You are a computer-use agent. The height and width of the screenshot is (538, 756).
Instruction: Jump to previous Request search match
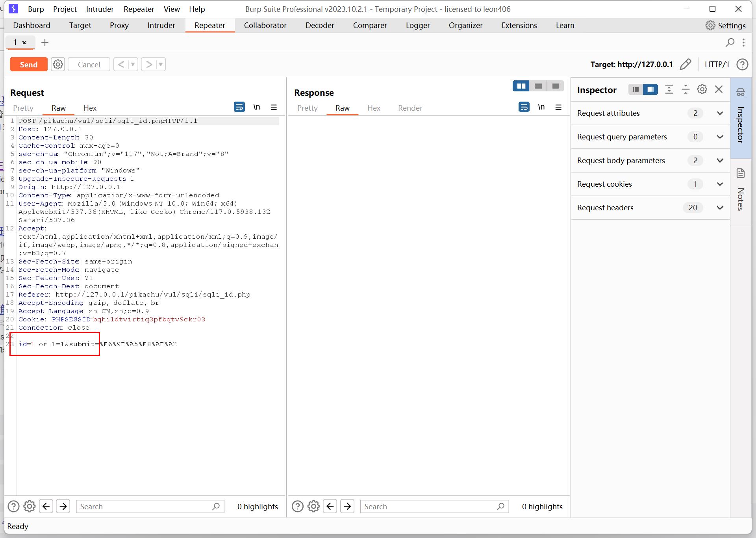coord(46,506)
